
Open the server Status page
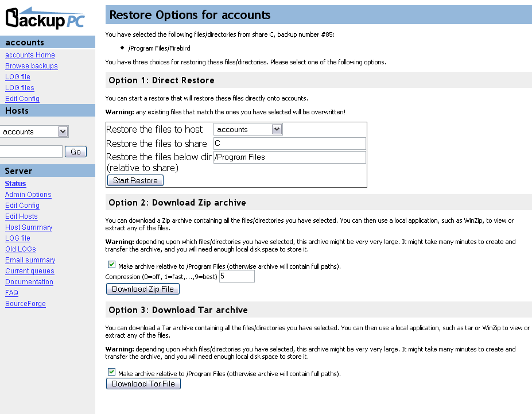point(15,184)
